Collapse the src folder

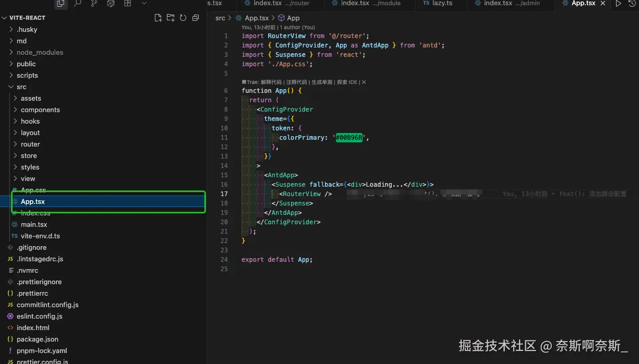(21, 87)
